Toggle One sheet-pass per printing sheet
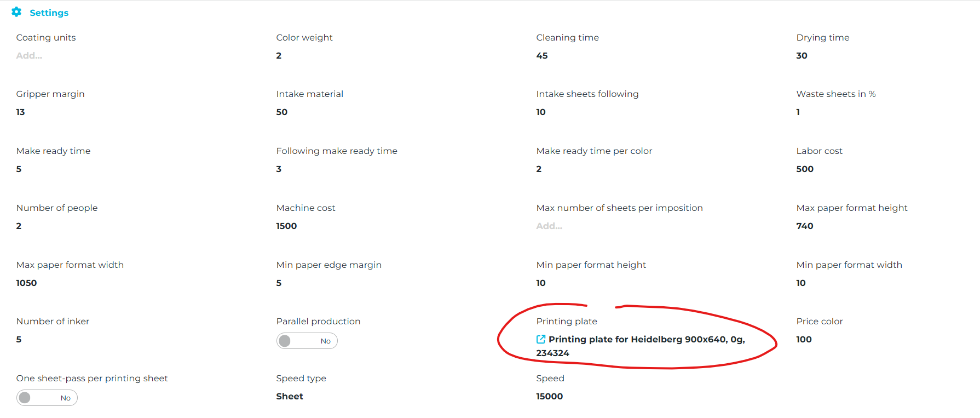The height and width of the screenshot is (418, 980). point(47,398)
